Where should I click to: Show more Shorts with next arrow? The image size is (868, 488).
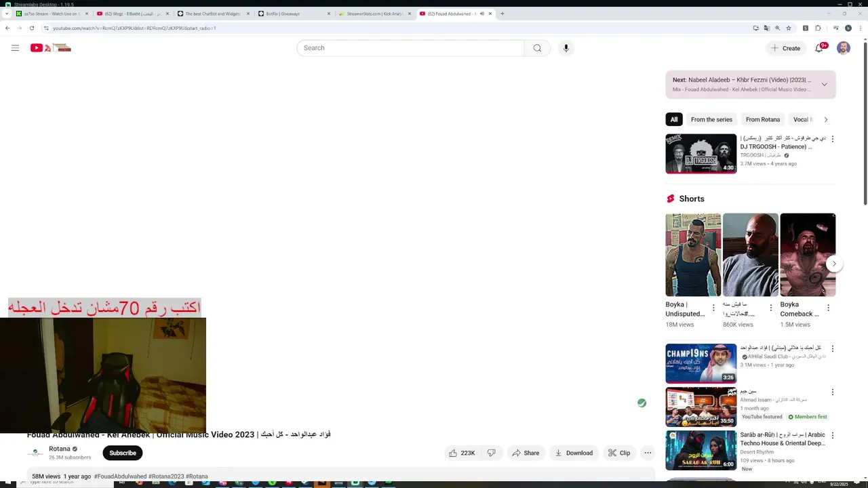[x=834, y=264]
